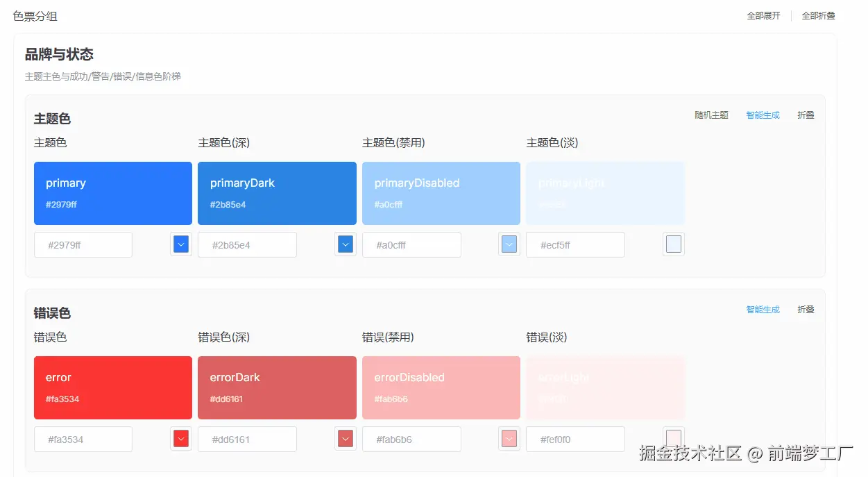Open the color picker beside the #dd6161 input

(x=345, y=439)
